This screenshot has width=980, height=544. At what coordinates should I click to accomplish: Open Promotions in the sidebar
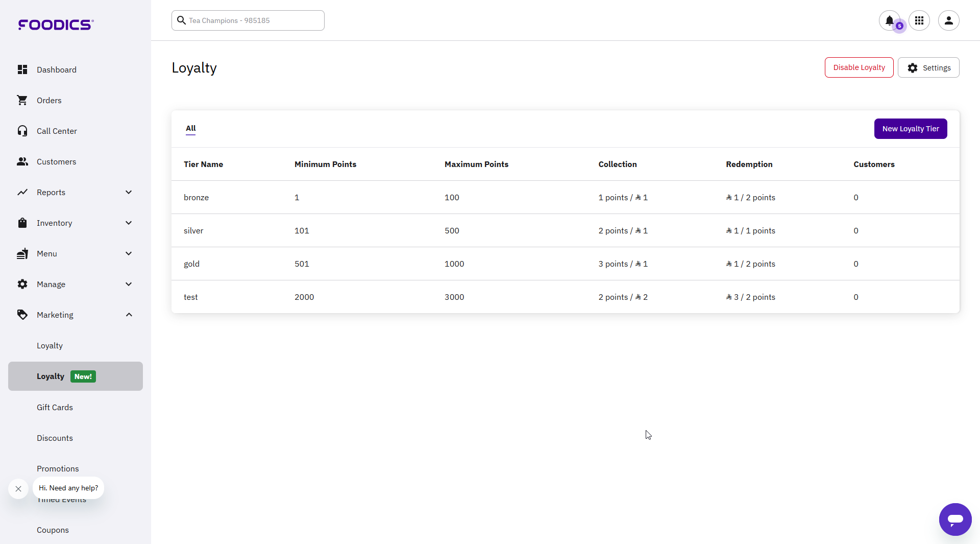[58, 468]
